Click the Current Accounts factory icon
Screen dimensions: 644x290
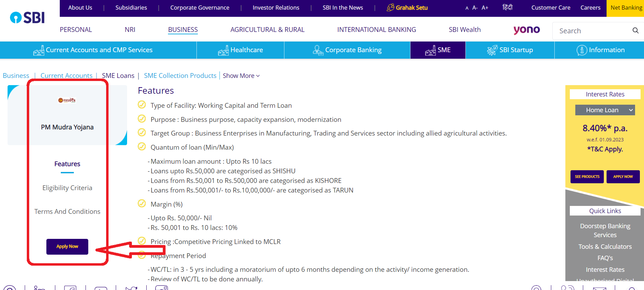pyautogui.click(x=38, y=50)
